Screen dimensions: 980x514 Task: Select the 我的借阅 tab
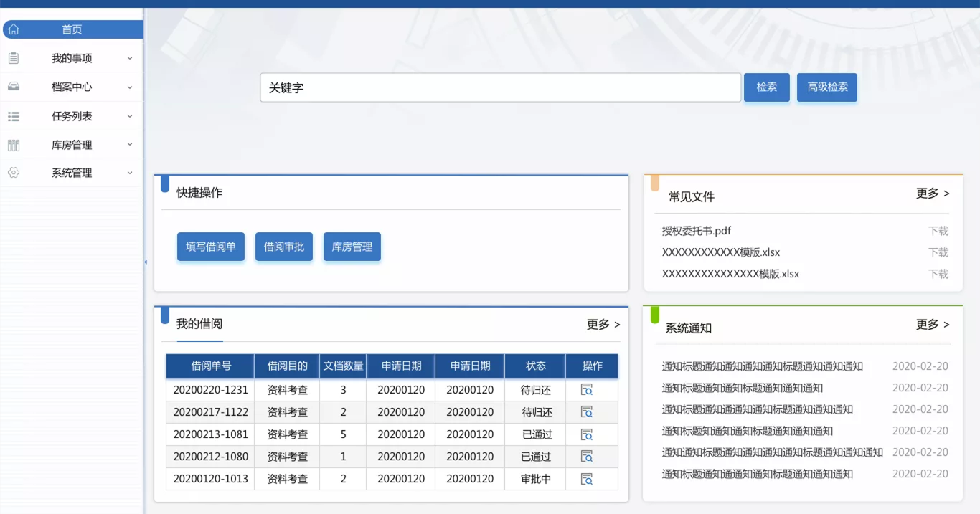(199, 324)
